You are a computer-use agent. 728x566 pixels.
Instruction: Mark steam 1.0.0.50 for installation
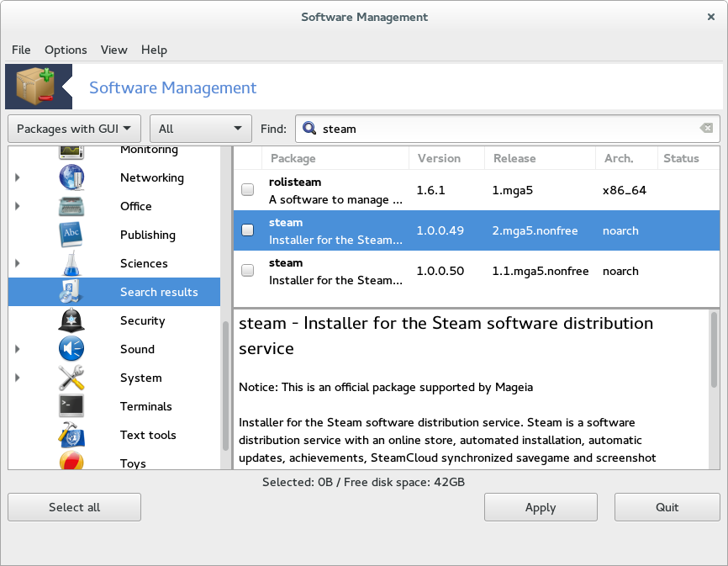pos(248,271)
